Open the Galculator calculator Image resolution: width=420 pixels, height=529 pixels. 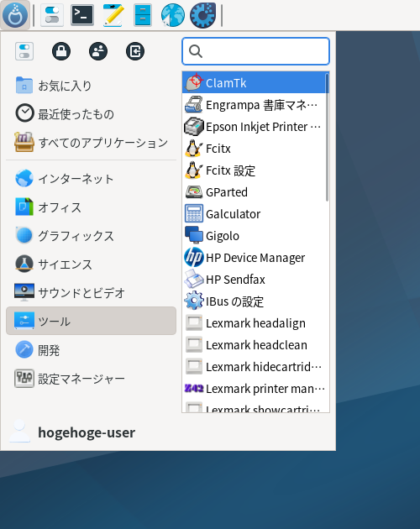[254, 213]
